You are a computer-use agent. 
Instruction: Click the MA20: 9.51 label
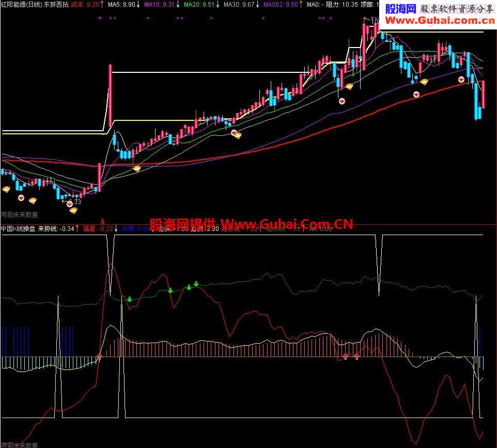click(199, 5)
